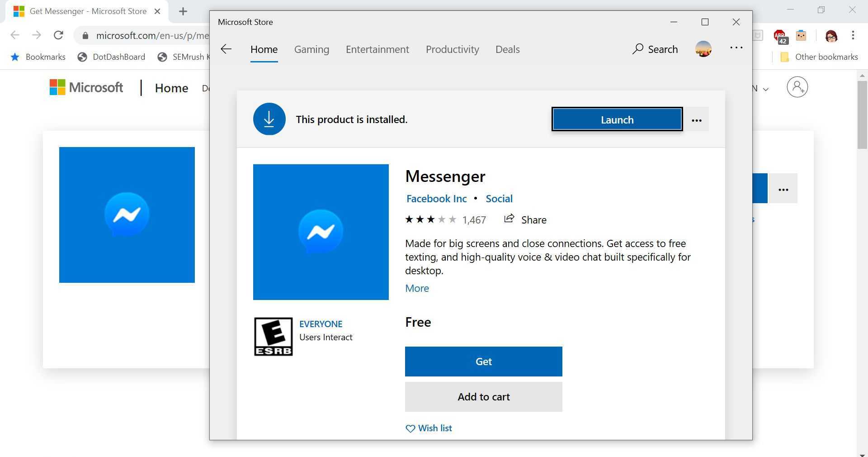Click the ESRB Everyone rating badge
Image resolution: width=868 pixels, height=457 pixels.
tap(274, 337)
